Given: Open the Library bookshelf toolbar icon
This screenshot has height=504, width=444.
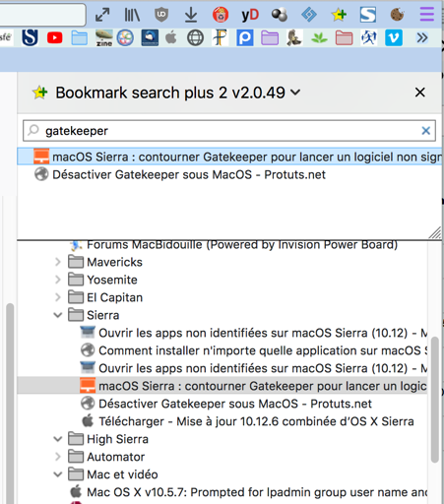Looking at the screenshot, I should (132, 15).
